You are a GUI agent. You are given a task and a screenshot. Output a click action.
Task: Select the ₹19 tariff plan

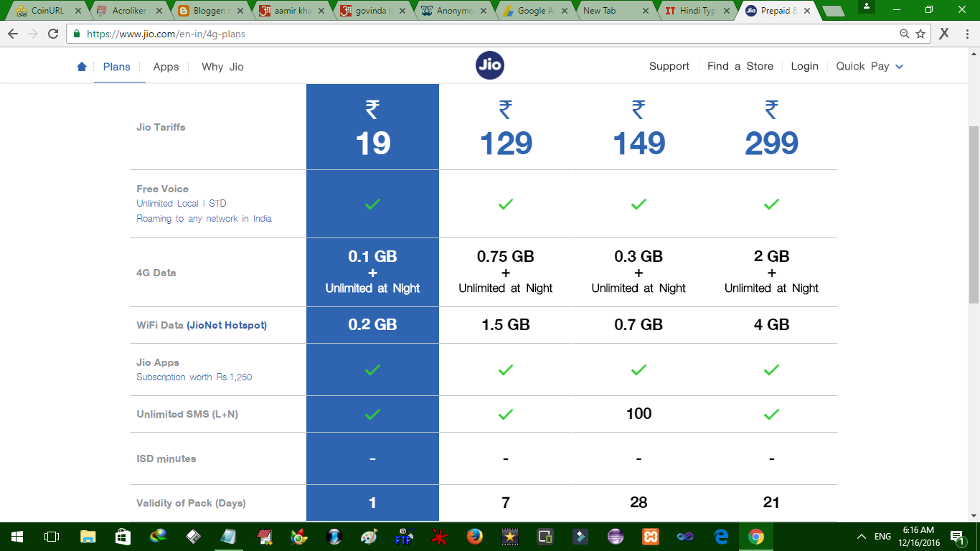(x=372, y=127)
